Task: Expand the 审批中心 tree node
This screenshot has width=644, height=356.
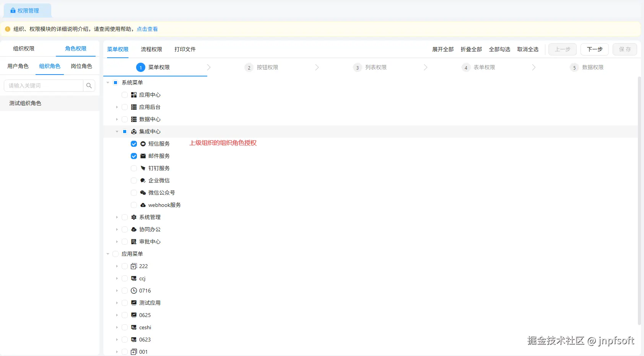Action: [x=117, y=242]
